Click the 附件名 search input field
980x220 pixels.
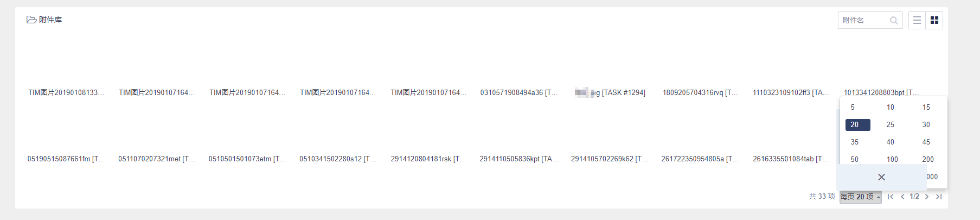click(x=863, y=21)
